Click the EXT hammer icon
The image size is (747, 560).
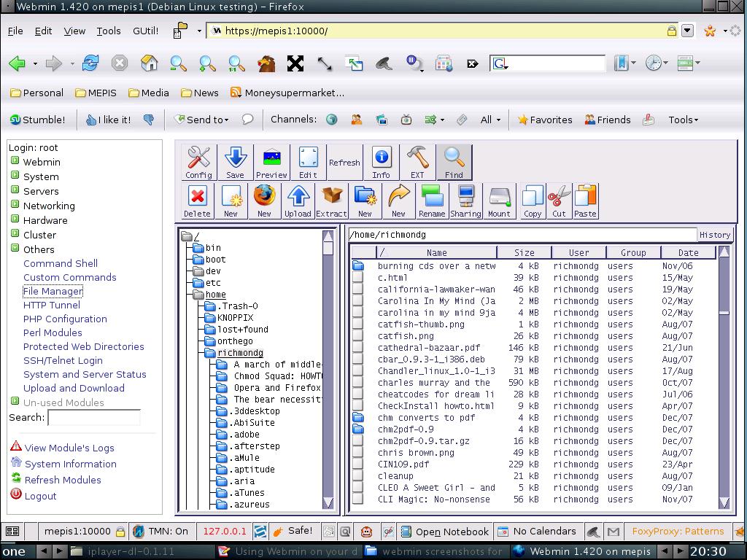[x=417, y=163]
